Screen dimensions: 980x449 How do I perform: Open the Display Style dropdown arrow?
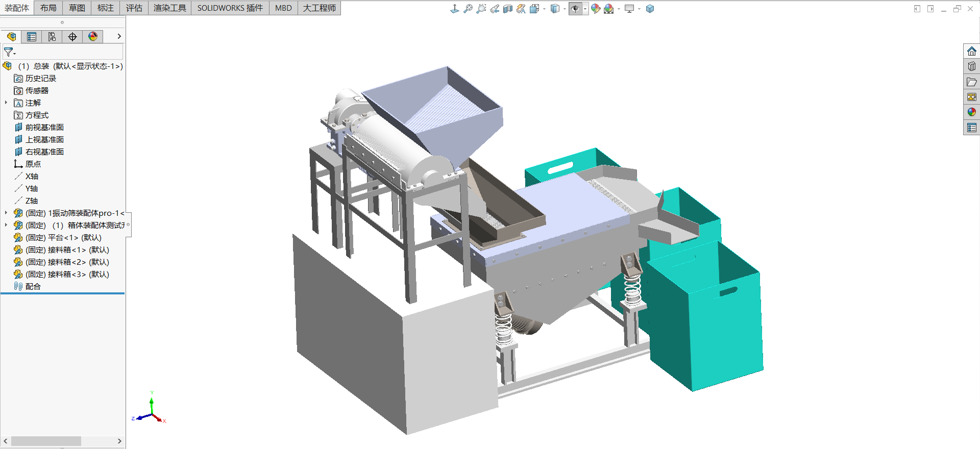tap(564, 9)
